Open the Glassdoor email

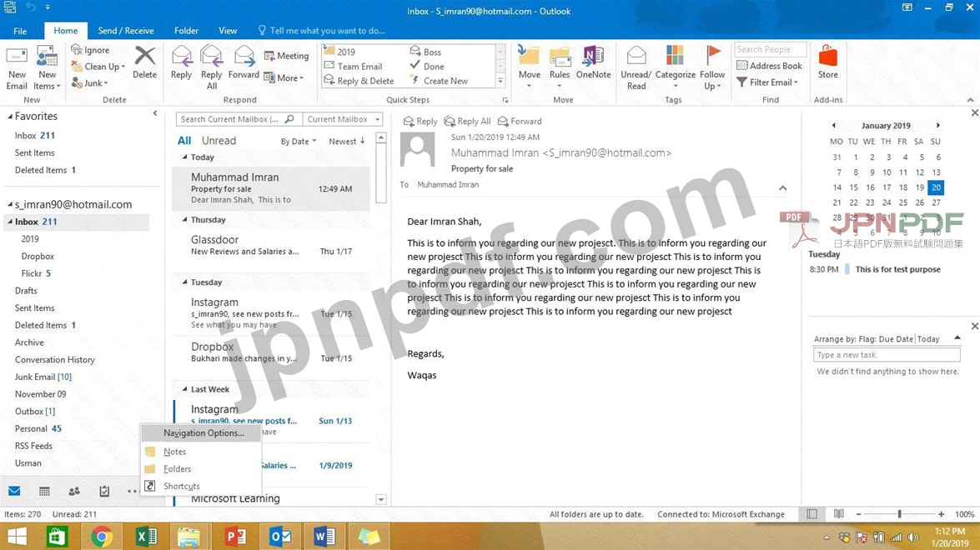point(271,245)
